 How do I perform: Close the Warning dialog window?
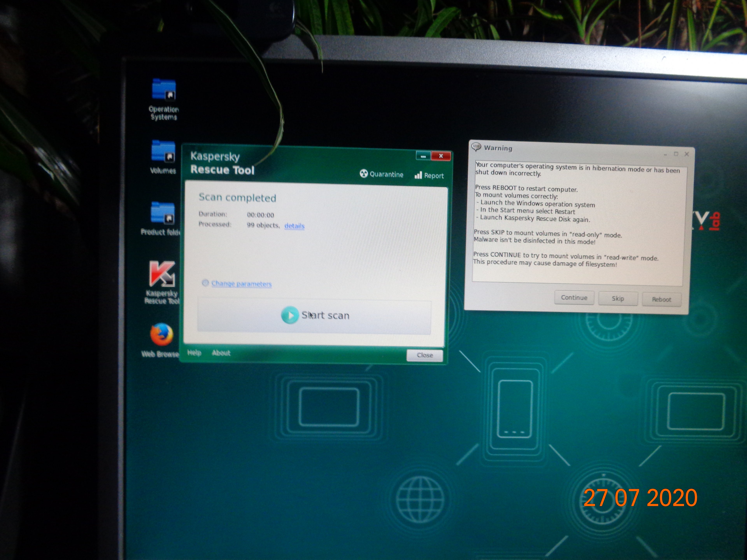pos(687,154)
